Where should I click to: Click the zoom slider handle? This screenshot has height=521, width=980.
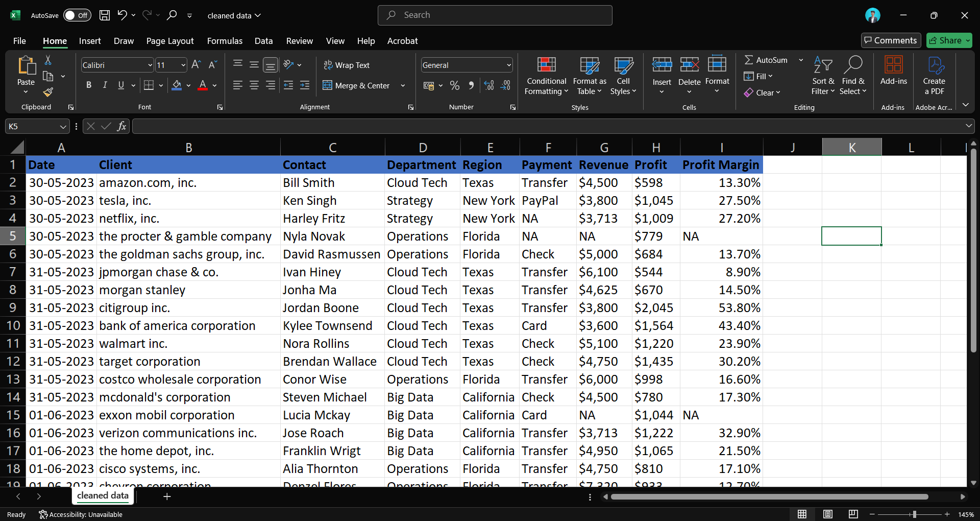coord(914,514)
